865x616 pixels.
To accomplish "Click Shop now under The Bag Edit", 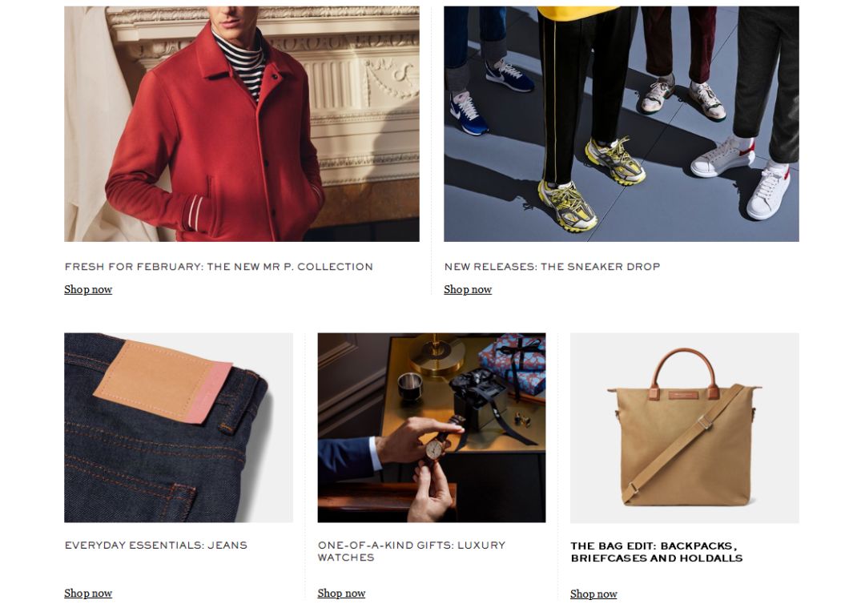I will pyautogui.click(x=593, y=594).
